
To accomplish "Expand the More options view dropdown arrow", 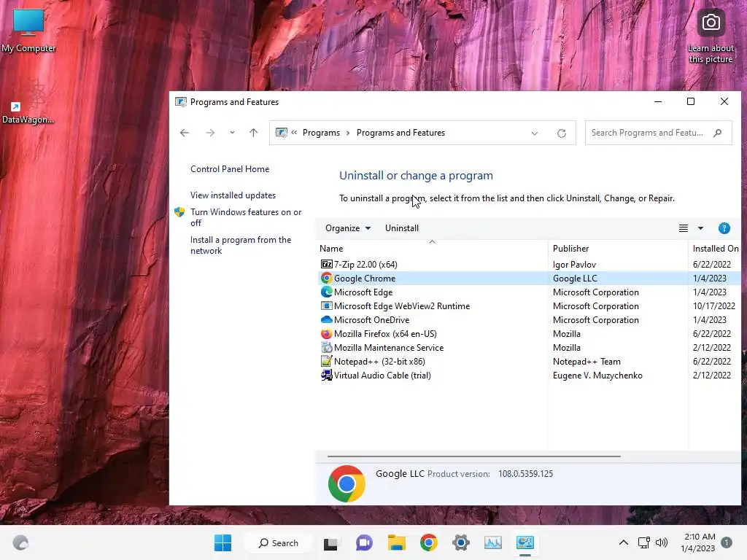I will point(700,228).
